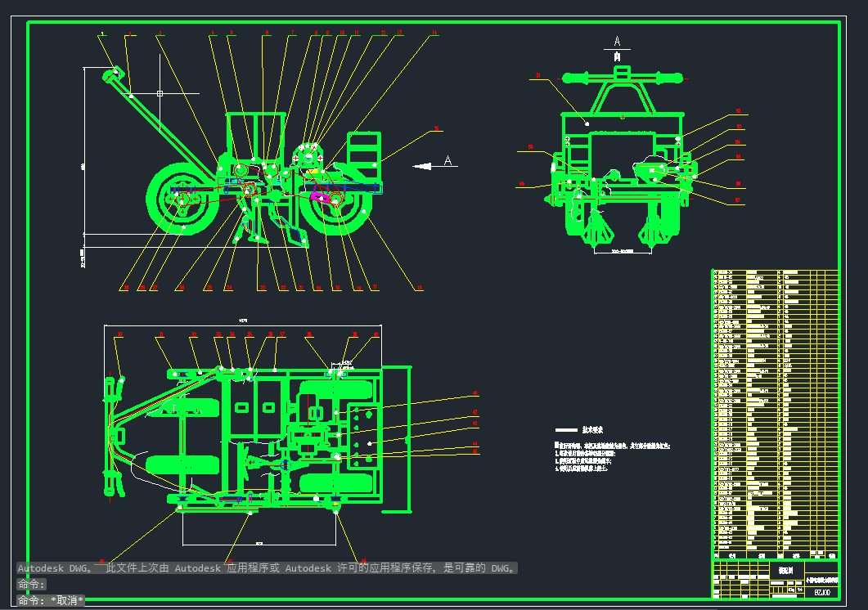Select balloon number 41 beside plan view

tap(475, 393)
